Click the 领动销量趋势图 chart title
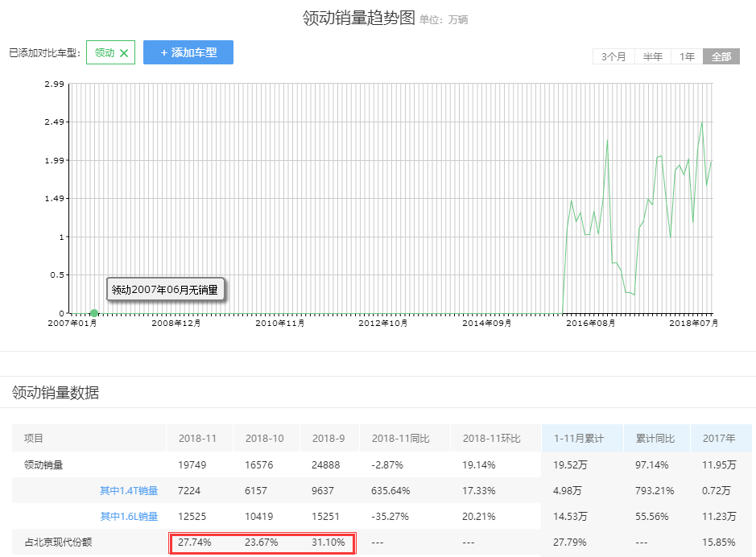This screenshot has height=557, width=756. [x=359, y=18]
